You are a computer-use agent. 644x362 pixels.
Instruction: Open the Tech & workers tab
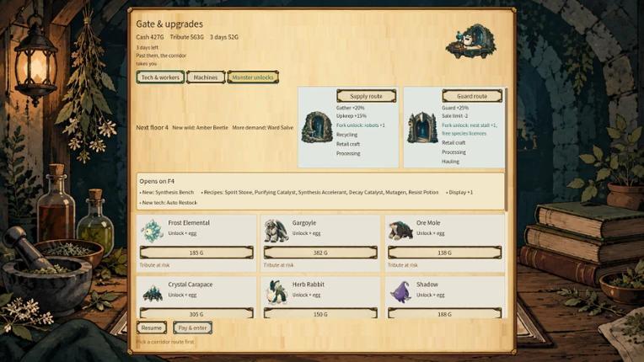160,77
